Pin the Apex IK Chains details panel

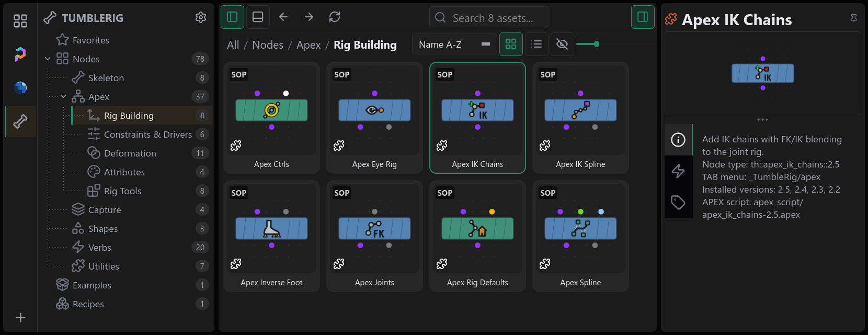tap(854, 18)
